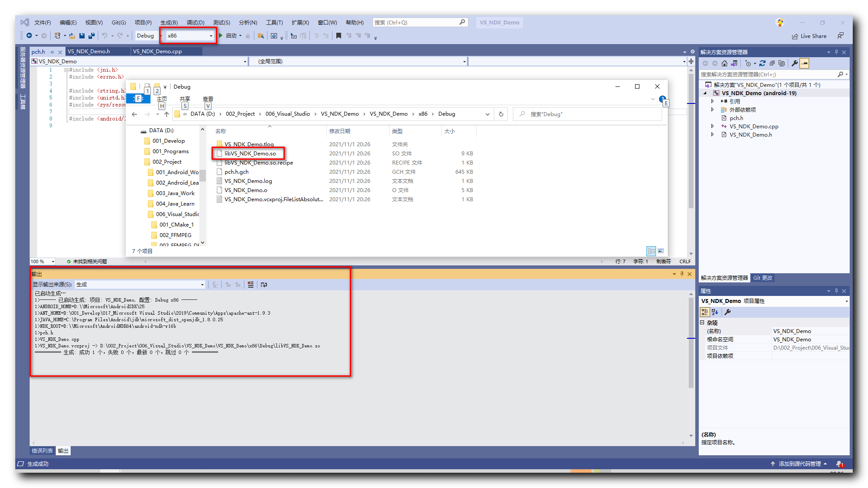Screen dimensions: 868x488
Task: Click the feedback icon beside Live Share
Action: 840,36
